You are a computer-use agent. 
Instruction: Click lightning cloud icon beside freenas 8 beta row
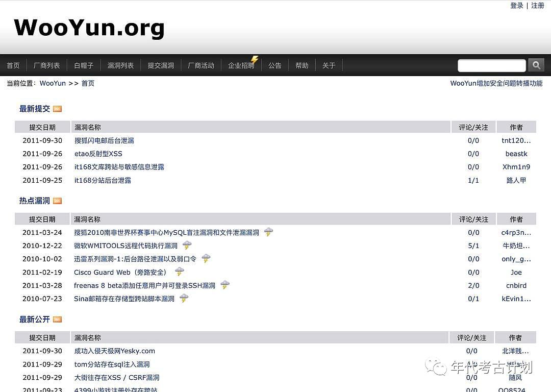click(225, 285)
